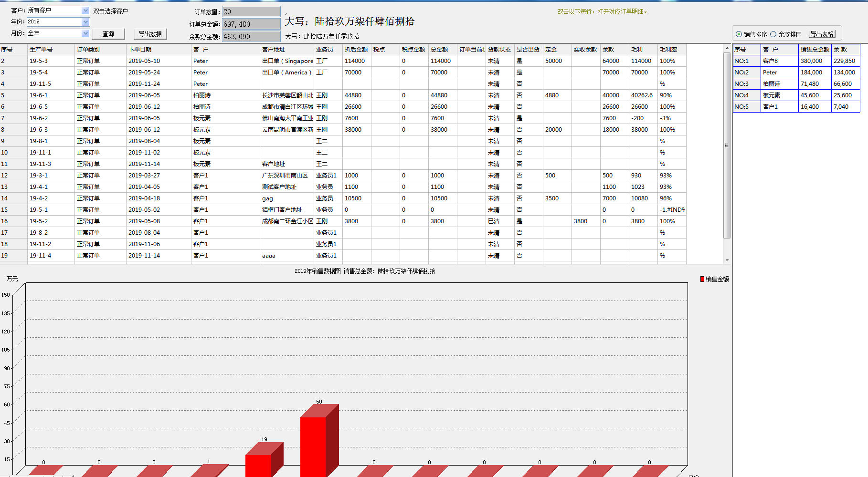Click the 导出表格 export table button
The height and width of the screenshot is (477, 868).
(x=822, y=34)
